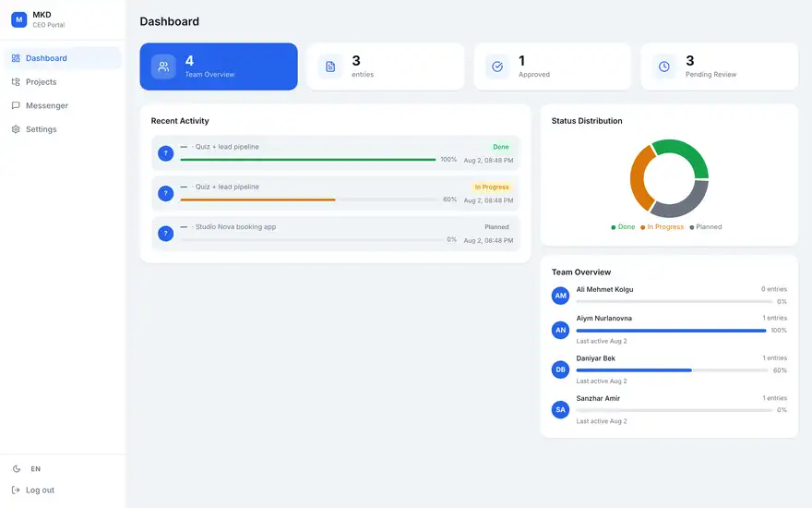The width and height of the screenshot is (812, 508).
Task: Open Aiym Nurlanovna's AN avatar
Action: [560, 331]
